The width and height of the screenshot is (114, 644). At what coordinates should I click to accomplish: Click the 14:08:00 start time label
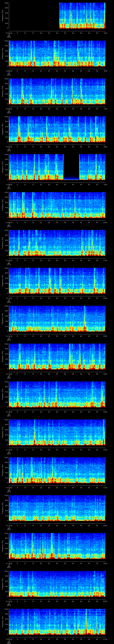(x=9, y=184)
